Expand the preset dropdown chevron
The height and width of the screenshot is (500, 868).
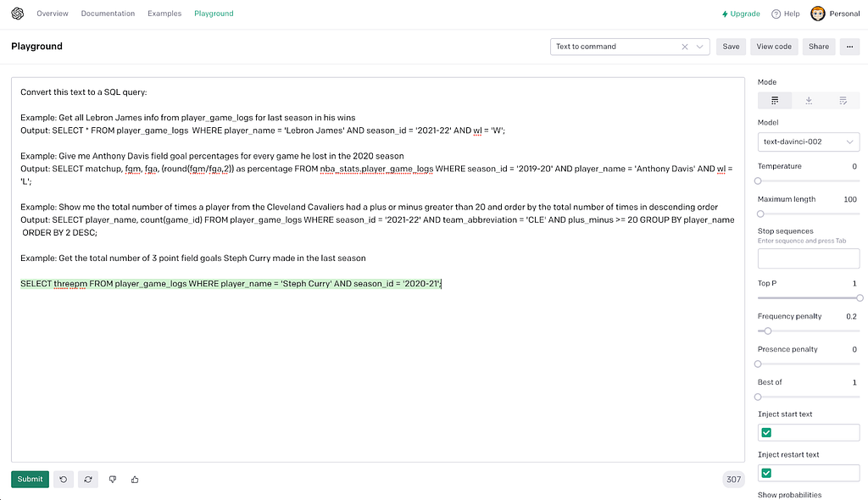(699, 47)
